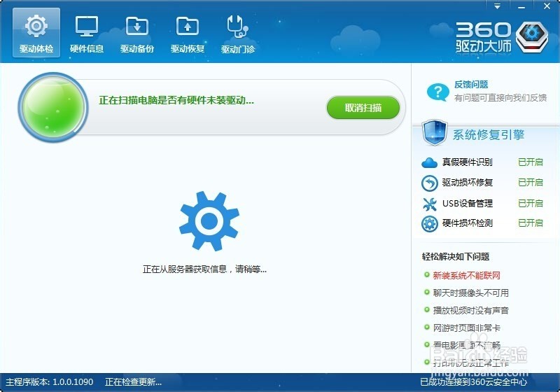Screen dimensions: 560x392
Task: Click the USB设备管理 tools icon
Action: click(x=429, y=204)
